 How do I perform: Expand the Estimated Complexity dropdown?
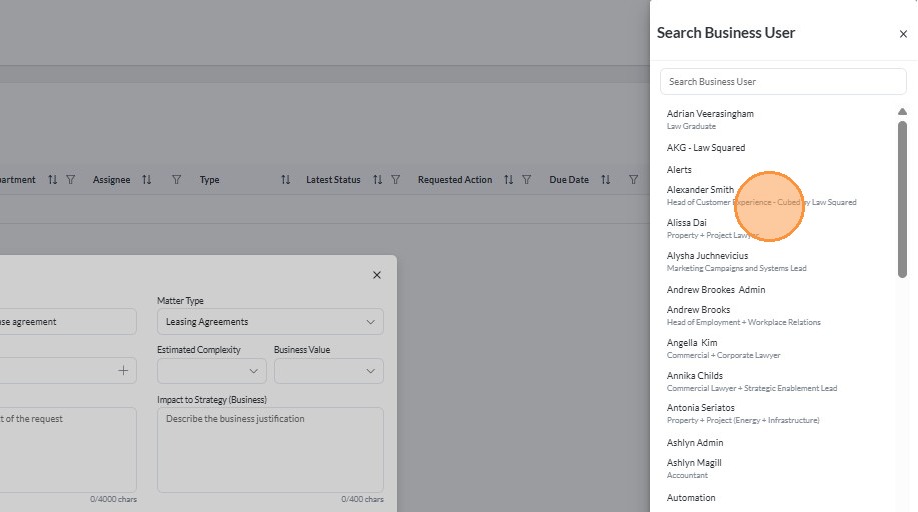click(x=212, y=371)
